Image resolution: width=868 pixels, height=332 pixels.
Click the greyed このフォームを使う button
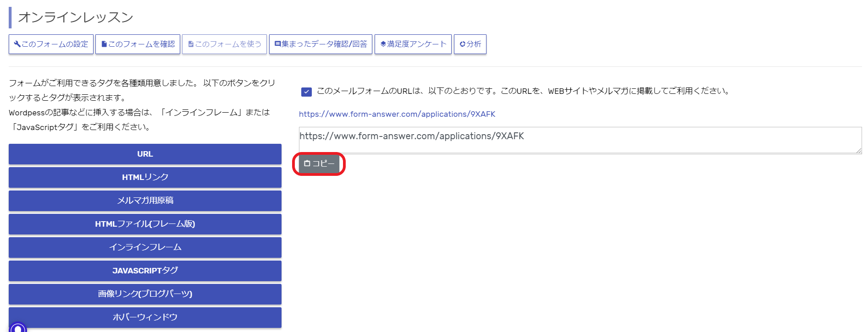click(x=224, y=44)
